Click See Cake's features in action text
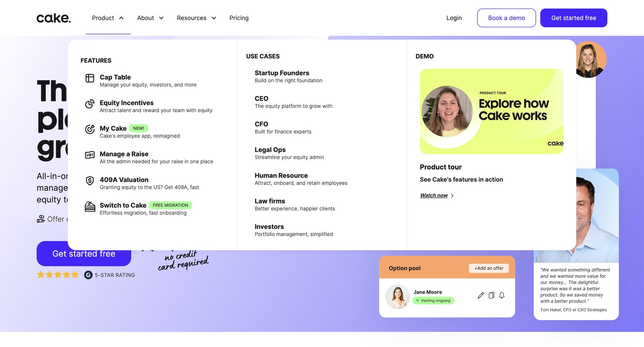644x347 pixels. coord(461,179)
